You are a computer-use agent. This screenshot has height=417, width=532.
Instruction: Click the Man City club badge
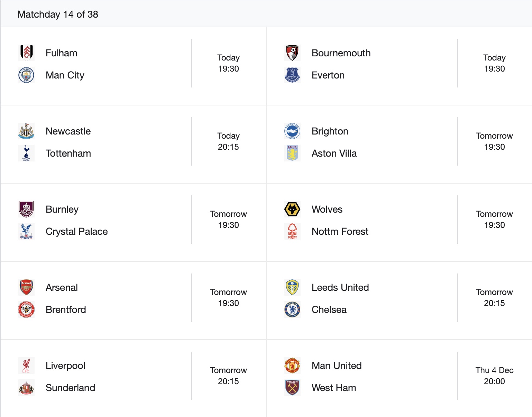click(x=26, y=75)
